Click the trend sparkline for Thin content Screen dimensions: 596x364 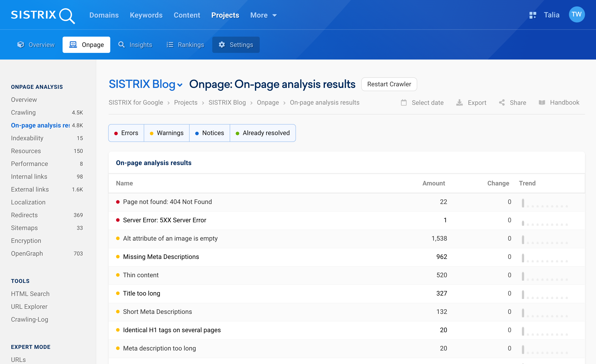[544, 276]
